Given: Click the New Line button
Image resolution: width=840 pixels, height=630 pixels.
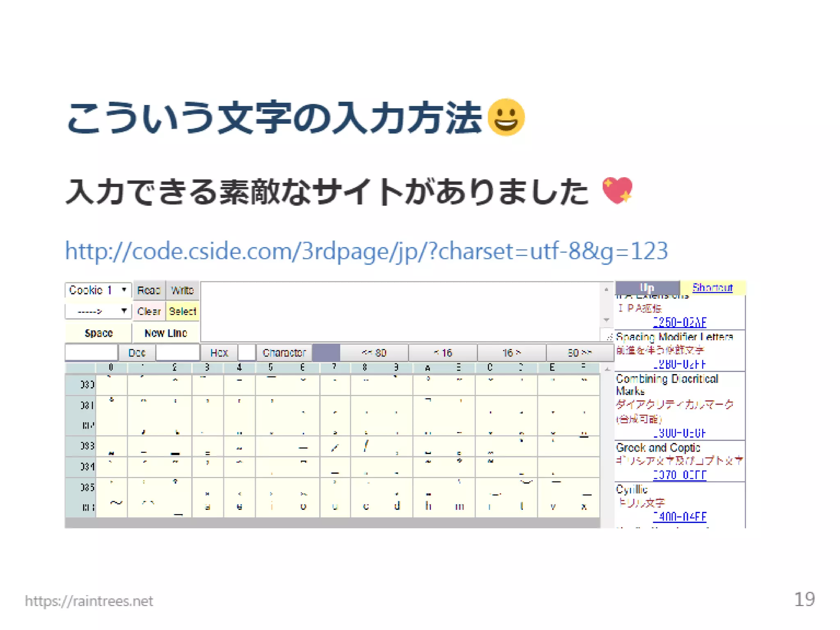Looking at the screenshot, I should pyautogui.click(x=166, y=333).
